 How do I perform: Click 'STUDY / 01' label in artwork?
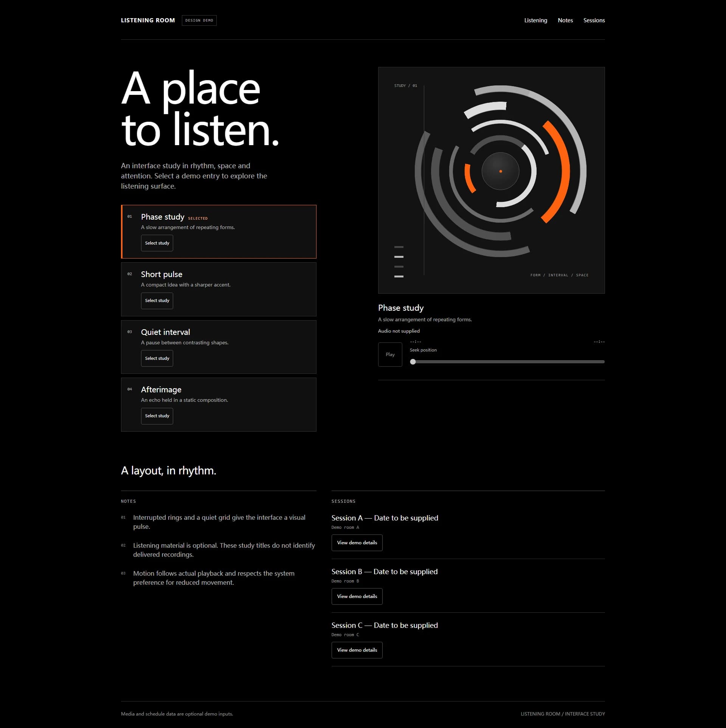406,86
